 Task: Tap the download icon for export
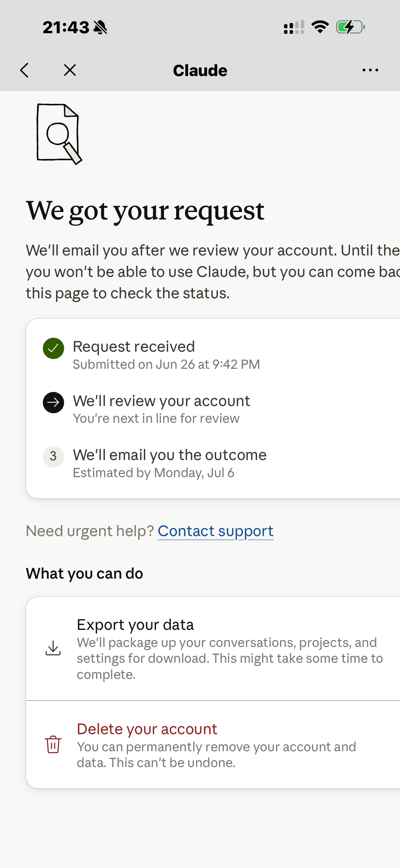coord(53,648)
